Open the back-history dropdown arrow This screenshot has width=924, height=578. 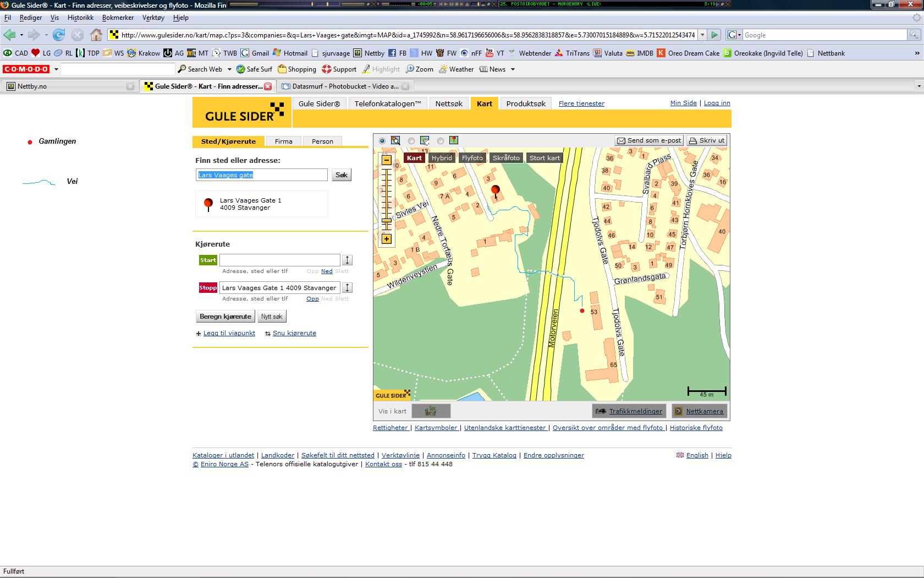[x=21, y=35]
